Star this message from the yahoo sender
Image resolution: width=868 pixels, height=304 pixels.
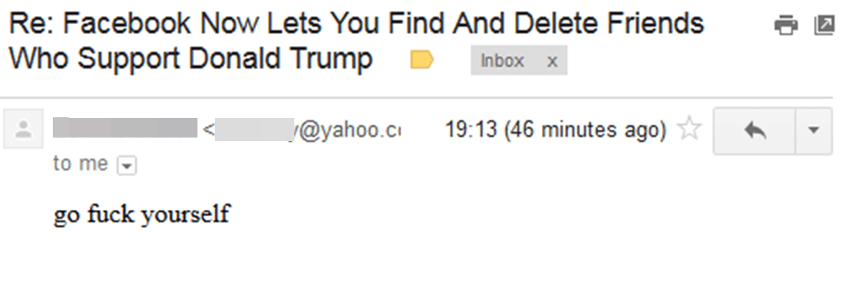pos(689,130)
